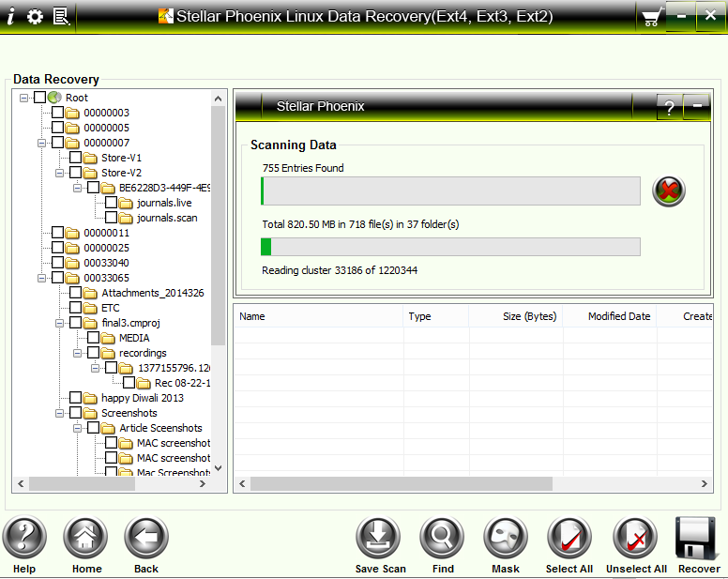This screenshot has height=579, width=728.
Task: Check the Store-V2 folder checkbox
Action: [x=75, y=173]
